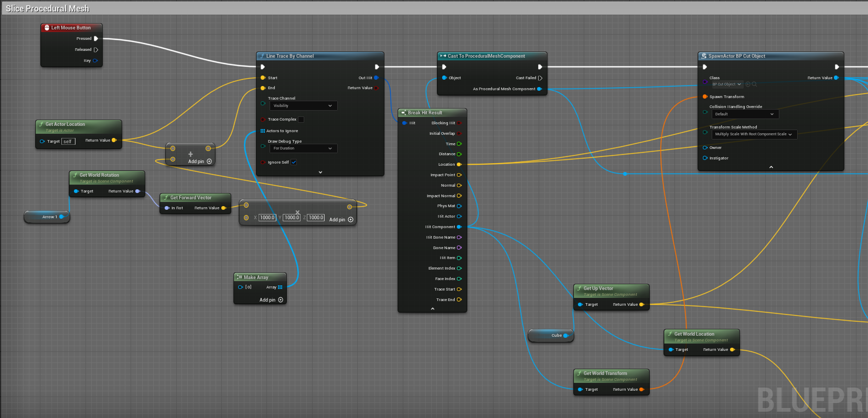Click the Impact Normal pin on Break Hit Result
The image size is (868, 418).
[x=459, y=196]
